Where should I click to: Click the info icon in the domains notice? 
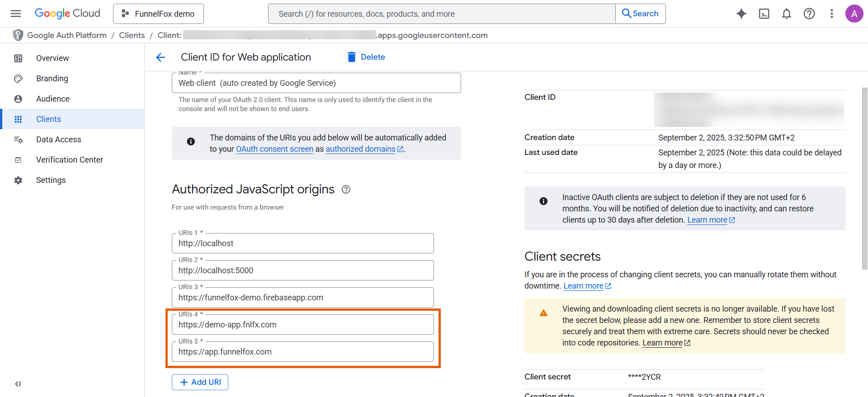[x=191, y=141]
